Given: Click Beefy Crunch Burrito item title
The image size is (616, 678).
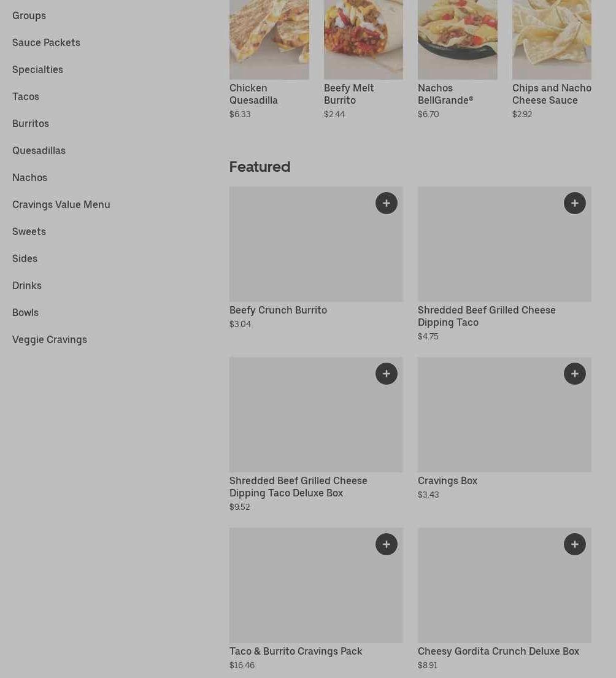Looking at the screenshot, I should 278,310.
